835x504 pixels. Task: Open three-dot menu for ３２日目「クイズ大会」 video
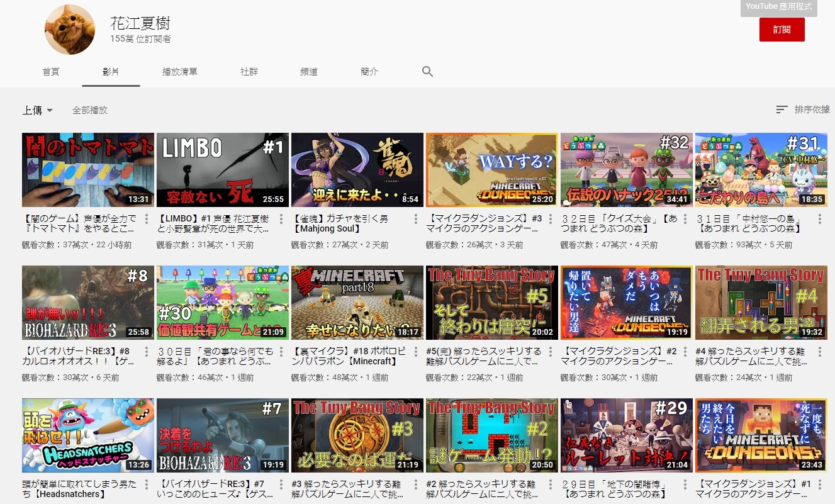(685, 220)
